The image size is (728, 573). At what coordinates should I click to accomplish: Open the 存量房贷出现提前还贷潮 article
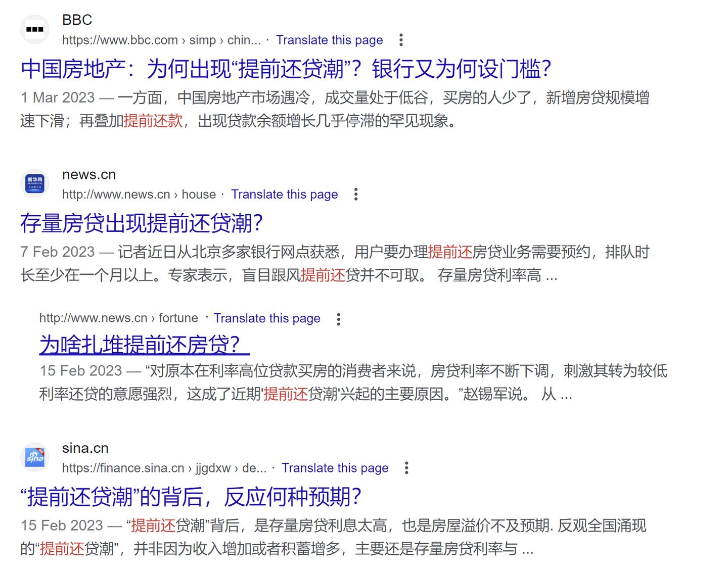(x=143, y=222)
